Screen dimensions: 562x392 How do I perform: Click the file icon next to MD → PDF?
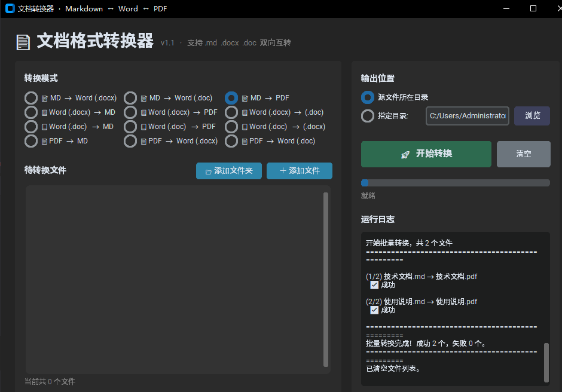coord(245,98)
